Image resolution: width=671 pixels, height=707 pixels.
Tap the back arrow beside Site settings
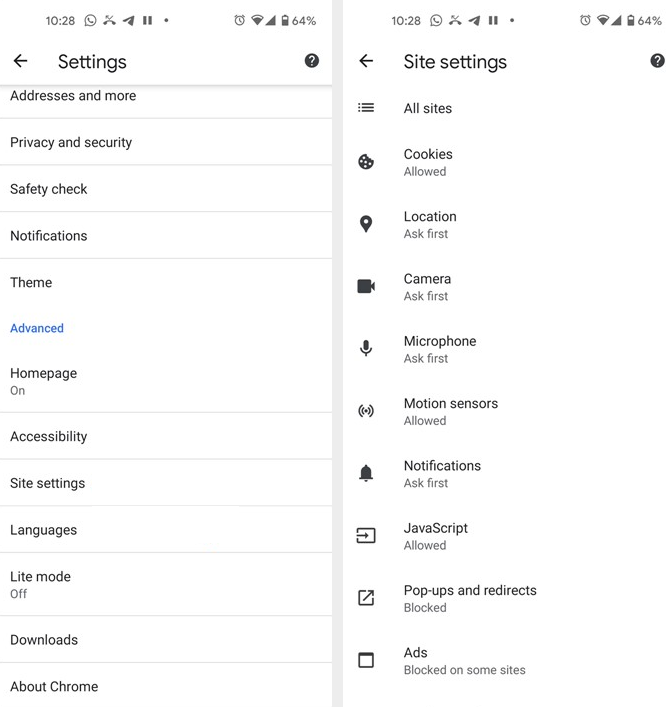click(366, 61)
